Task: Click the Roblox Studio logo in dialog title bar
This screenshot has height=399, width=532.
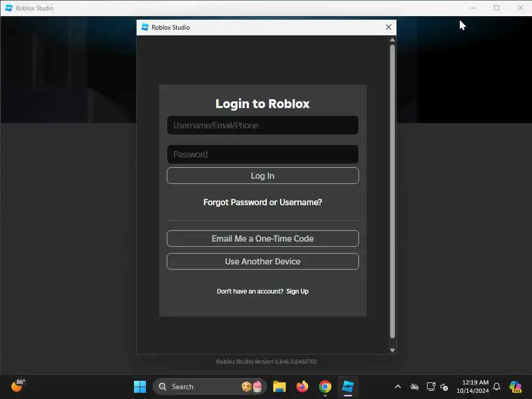Action: click(145, 27)
